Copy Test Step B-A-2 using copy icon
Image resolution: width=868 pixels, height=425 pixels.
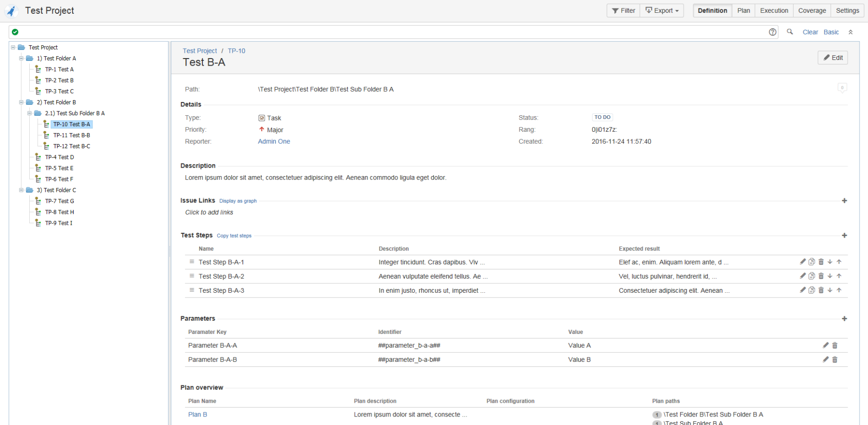[811, 276]
